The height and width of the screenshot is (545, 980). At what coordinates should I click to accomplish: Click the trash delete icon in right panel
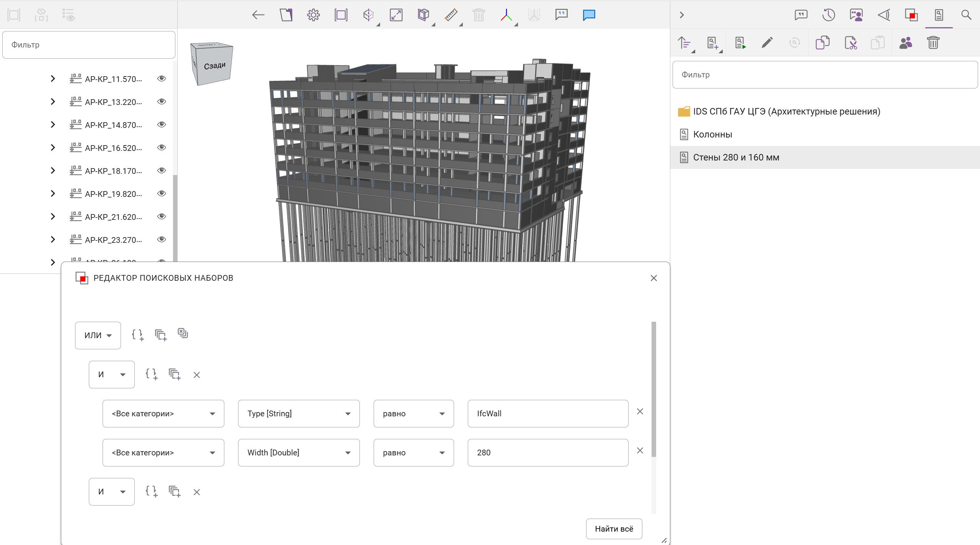933,43
